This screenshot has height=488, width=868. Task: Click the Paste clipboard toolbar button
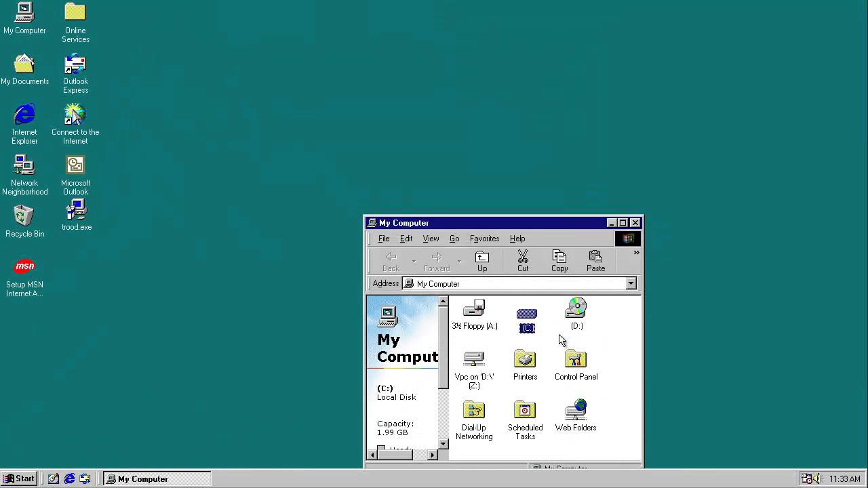coord(595,261)
